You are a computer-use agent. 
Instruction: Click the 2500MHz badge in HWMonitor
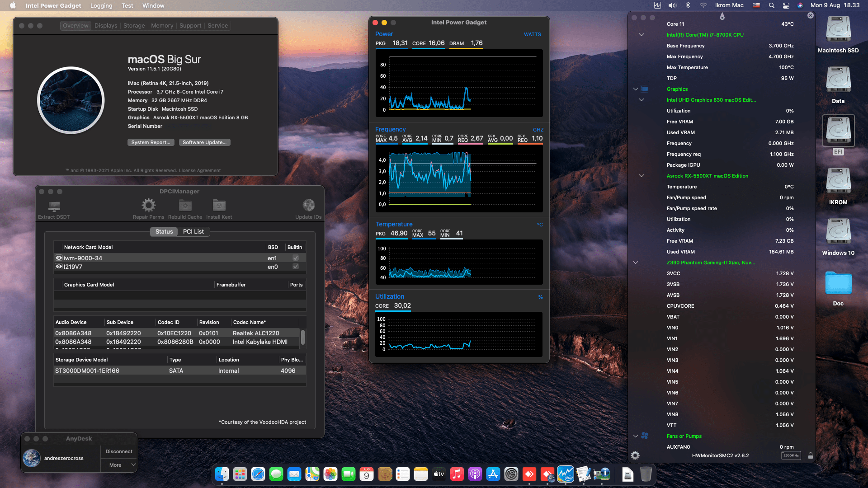(x=791, y=455)
